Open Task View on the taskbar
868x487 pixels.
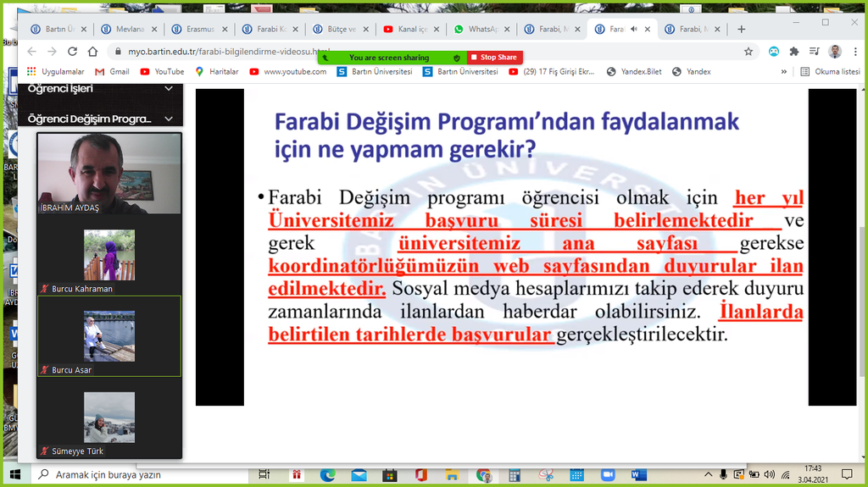tap(264, 475)
